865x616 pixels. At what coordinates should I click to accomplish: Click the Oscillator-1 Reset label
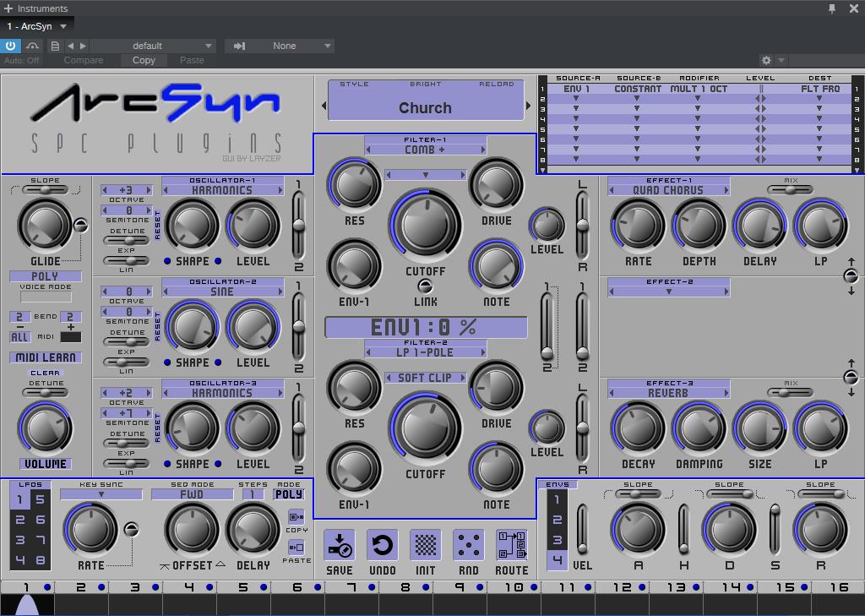click(157, 226)
